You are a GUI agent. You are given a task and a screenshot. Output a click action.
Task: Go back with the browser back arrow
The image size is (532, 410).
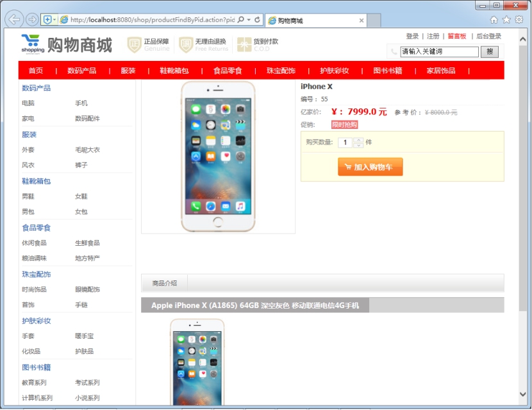click(x=14, y=19)
